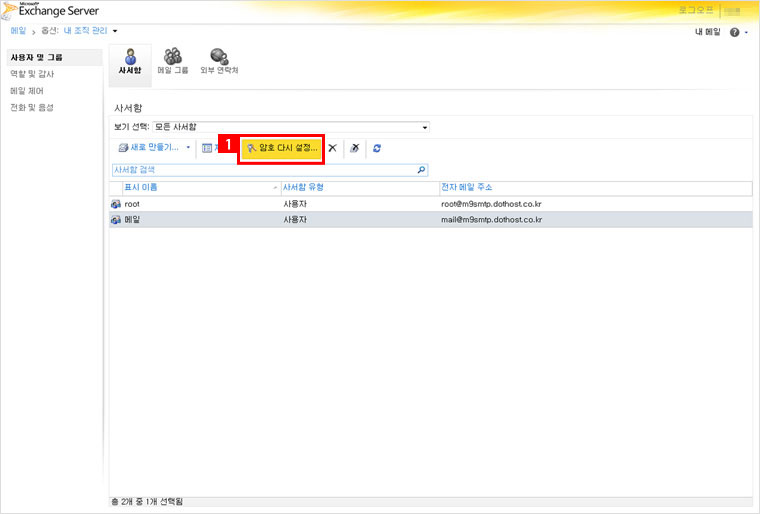Click the delete X toolbar icon
Screen dimensions: 760x514
[x=332, y=147]
